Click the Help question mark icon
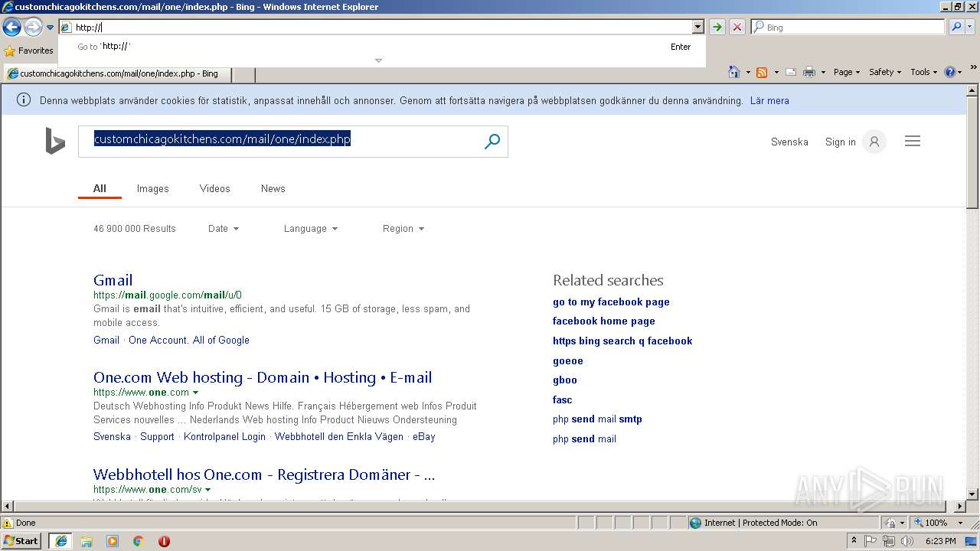This screenshot has height=551, width=980. pyautogui.click(x=950, y=72)
